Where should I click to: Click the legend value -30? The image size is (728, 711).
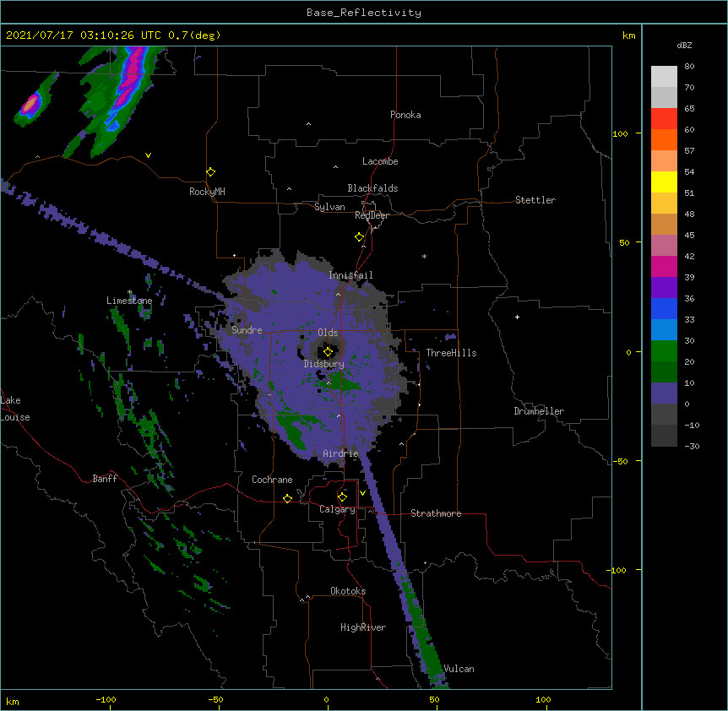tap(692, 446)
